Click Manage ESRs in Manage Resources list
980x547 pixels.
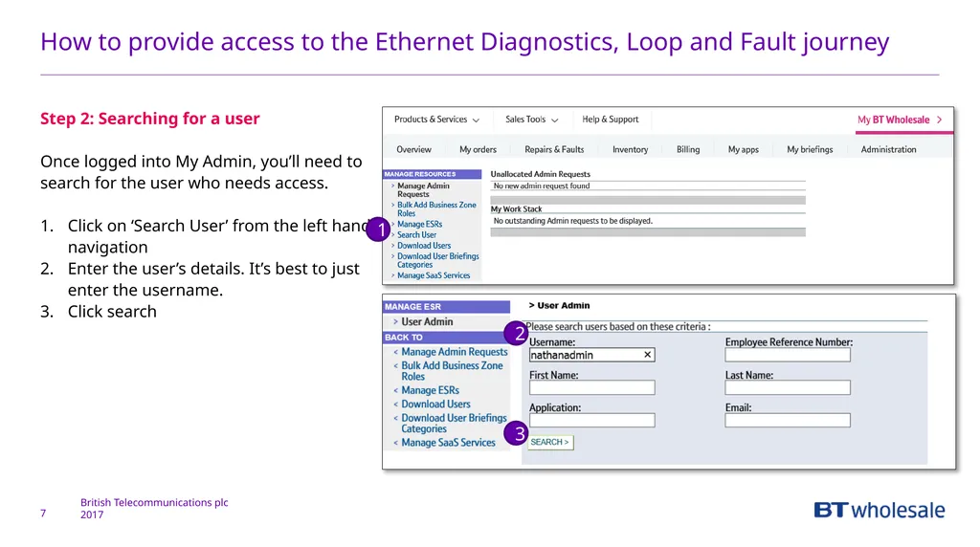point(419,224)
